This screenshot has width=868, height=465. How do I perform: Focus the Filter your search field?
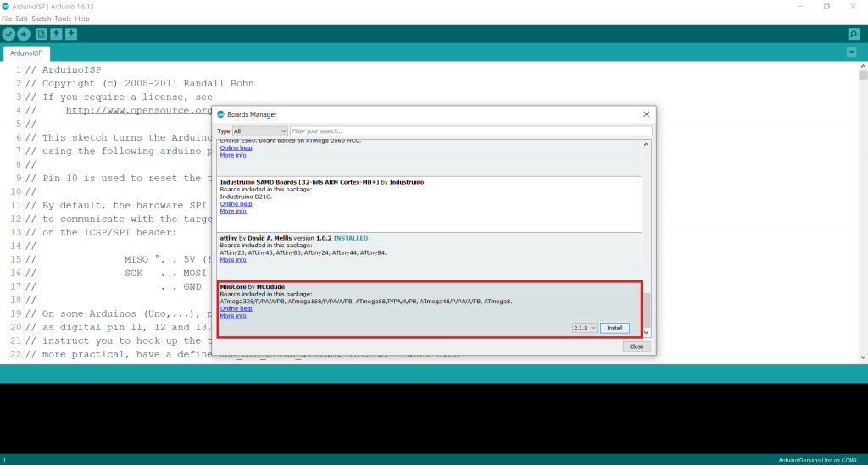[x=471, y=131]
